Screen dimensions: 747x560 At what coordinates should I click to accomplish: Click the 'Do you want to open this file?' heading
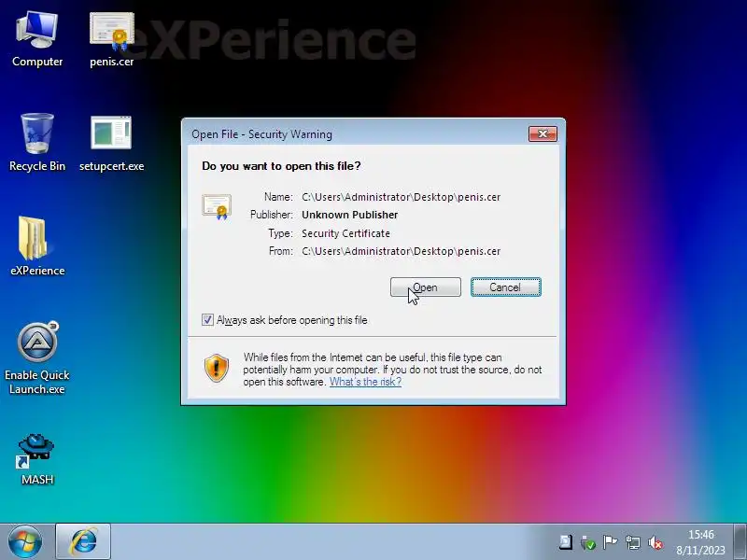click(281, 166)
